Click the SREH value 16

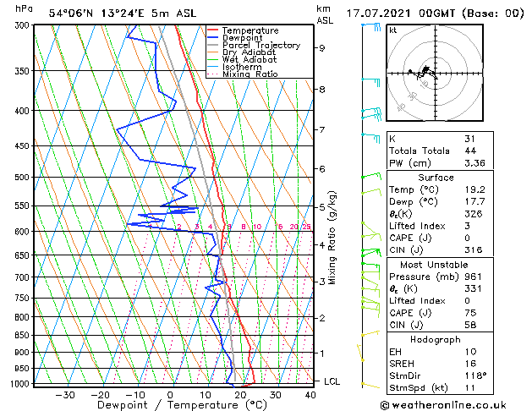coord(471,364)
